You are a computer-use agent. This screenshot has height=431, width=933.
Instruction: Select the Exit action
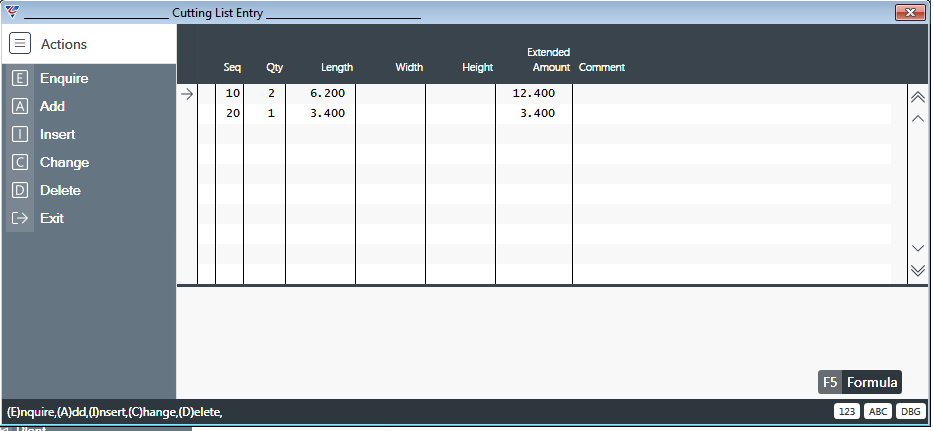click(52, 218)
